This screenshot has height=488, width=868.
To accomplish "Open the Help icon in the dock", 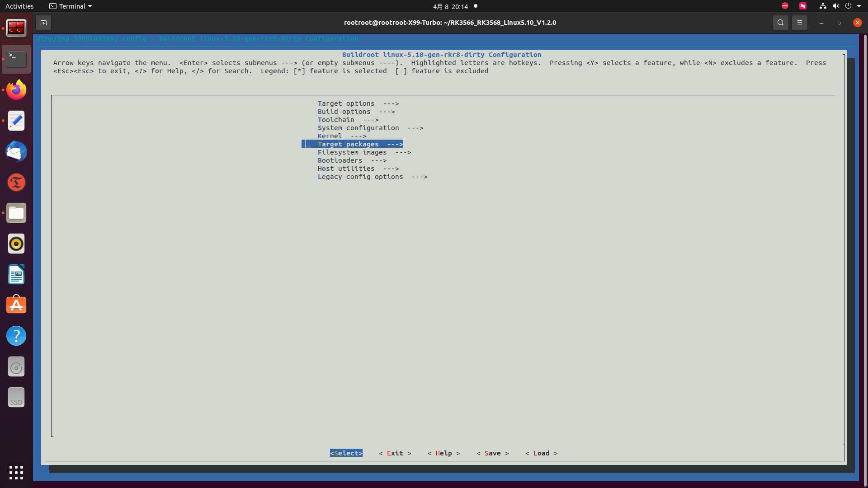I will (x=16, y=336).
